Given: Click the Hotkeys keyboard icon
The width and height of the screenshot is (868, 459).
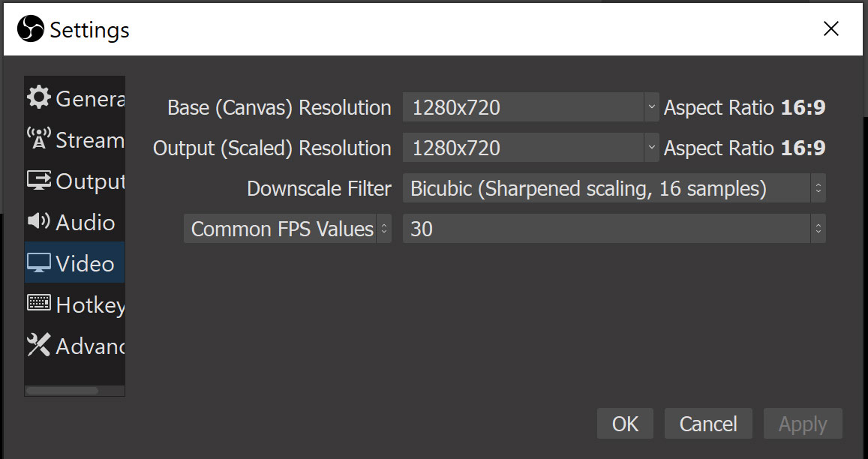Looking at the screenshot, I should 39,304.
